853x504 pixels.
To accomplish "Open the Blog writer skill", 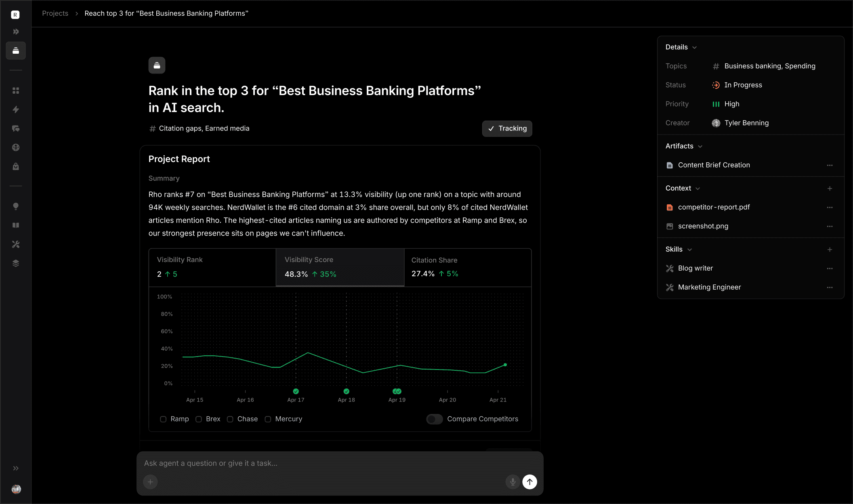I will [695, 268].
